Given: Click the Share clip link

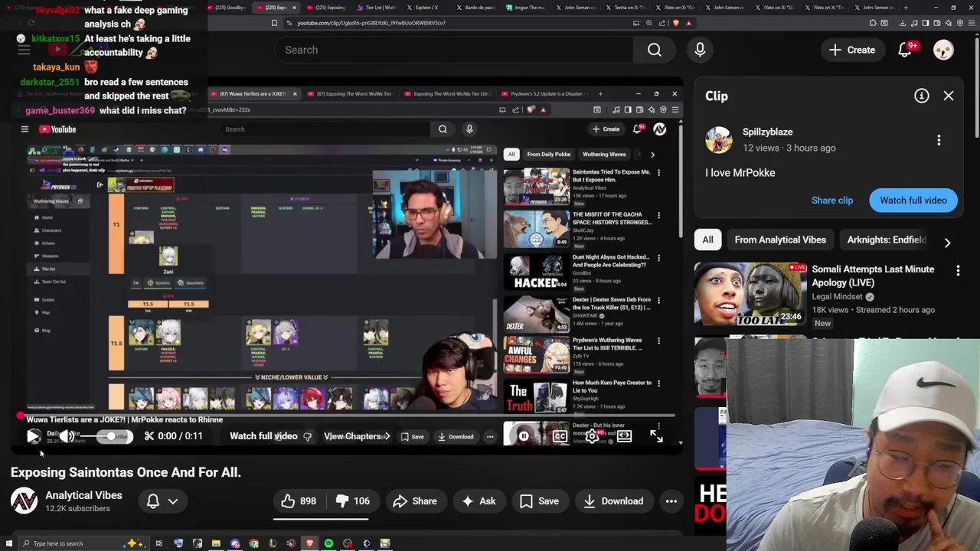Looking at the screenshot, I should (832, 201).
